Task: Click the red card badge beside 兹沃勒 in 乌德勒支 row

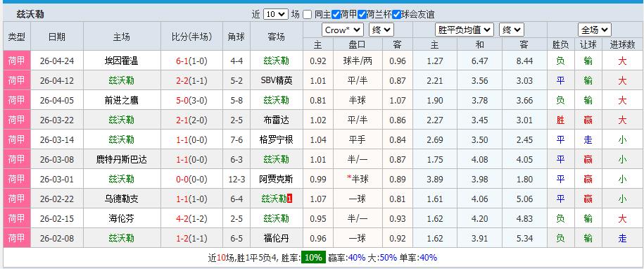Action: [289, 199]
